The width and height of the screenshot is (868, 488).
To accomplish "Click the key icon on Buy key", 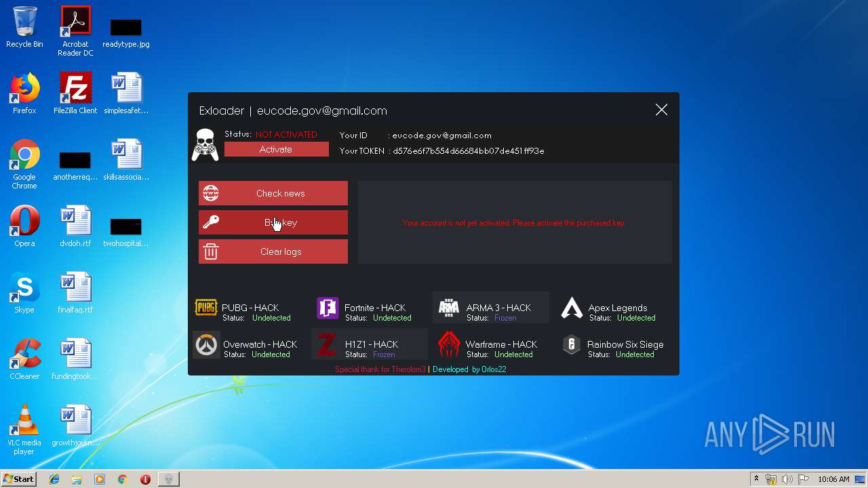I will pyautogui.click(x=211, y=222).
